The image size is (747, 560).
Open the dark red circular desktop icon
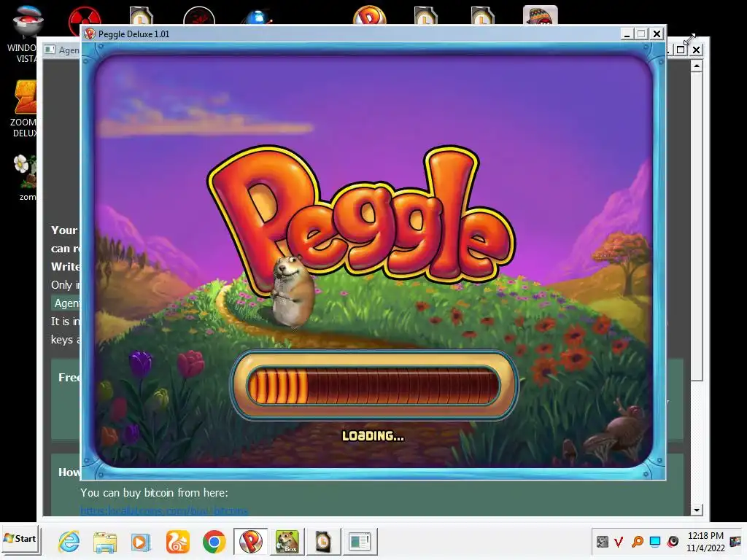point(198,16)
